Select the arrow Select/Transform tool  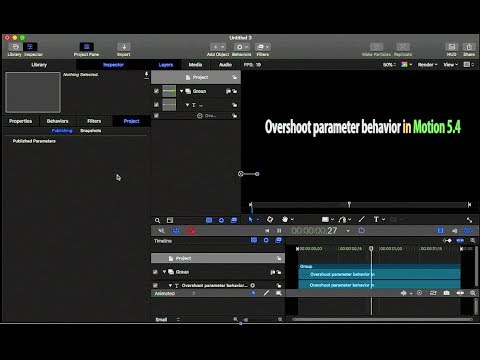click(251, 219)
